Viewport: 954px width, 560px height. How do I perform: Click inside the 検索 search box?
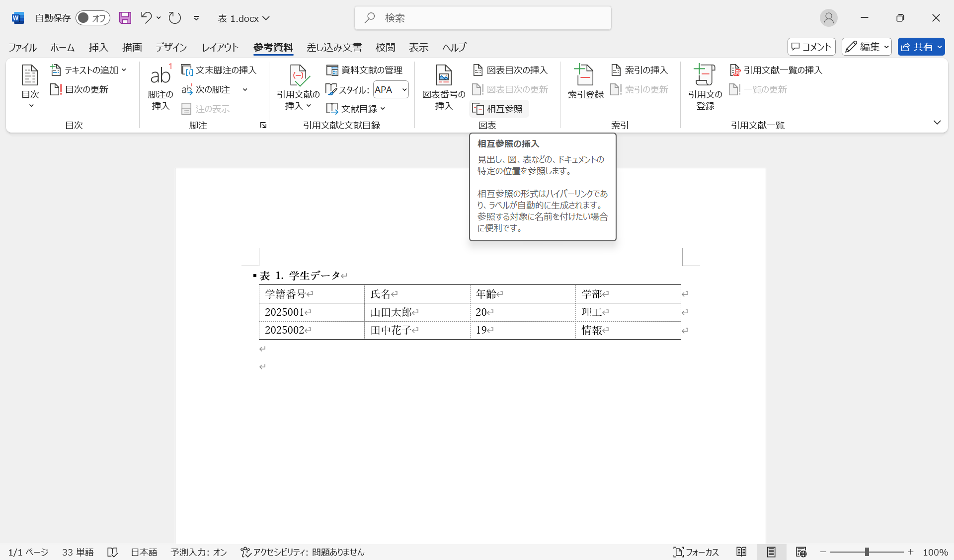482,18
